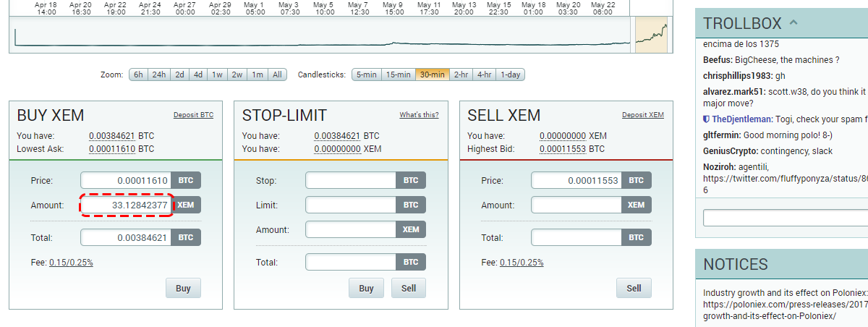Set zoom to 1m
This screenshot has height=327, width=868.
click(x=257, y=75)
